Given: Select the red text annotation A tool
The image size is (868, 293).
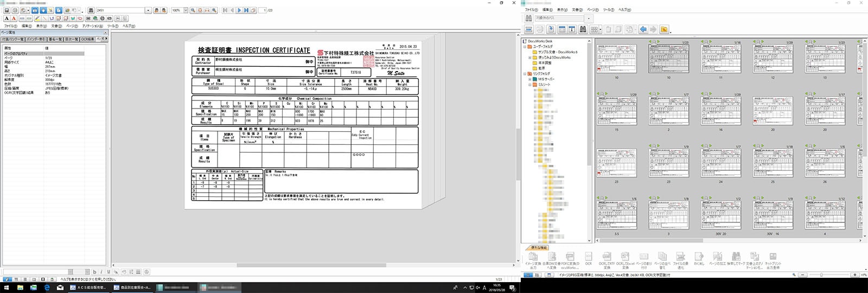Looking at the screenshot, I should tap(14, 18).
